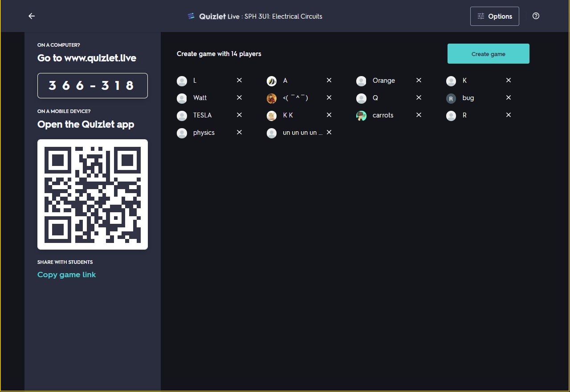Image resolution: width=570 pixels, height=392 pixels.
Task: Click player name 'bug'
Action: click(468, 98)
